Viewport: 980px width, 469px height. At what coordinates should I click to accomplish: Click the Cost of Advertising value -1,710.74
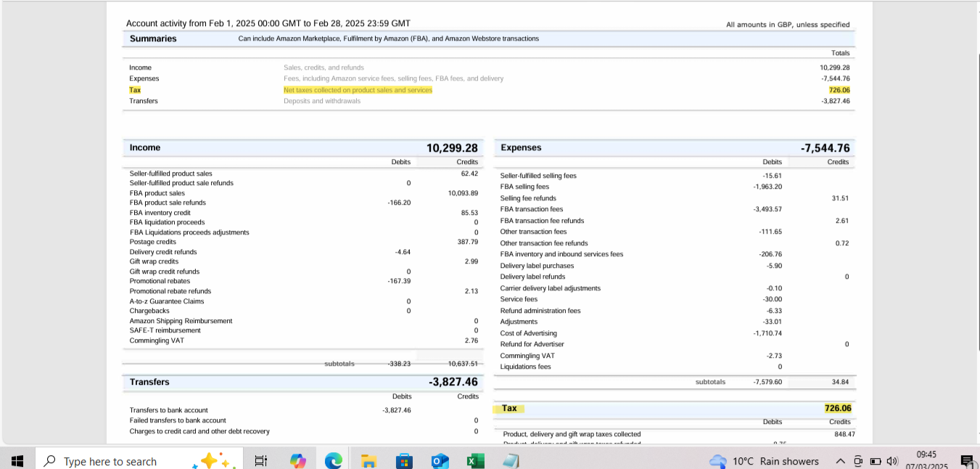(x=767, y=333)
